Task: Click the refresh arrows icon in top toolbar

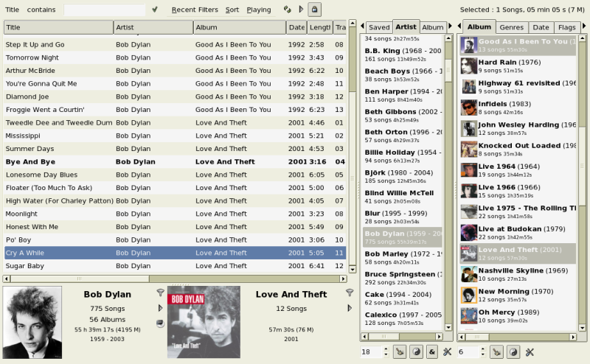Action: click(288, 10)
